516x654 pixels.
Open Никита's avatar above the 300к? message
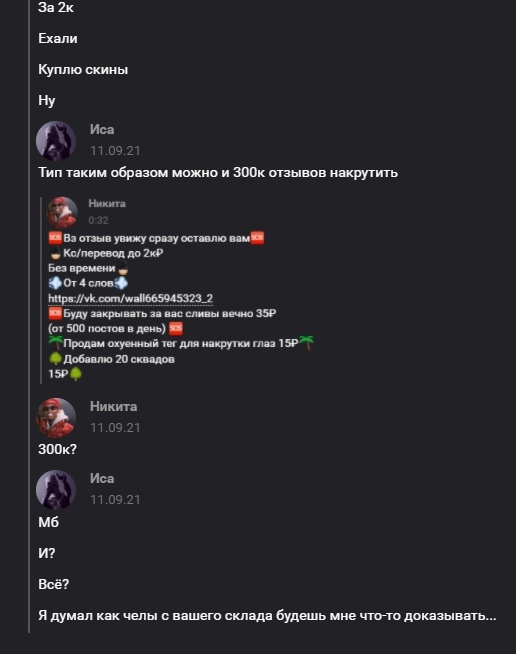(x=56, y=418)
